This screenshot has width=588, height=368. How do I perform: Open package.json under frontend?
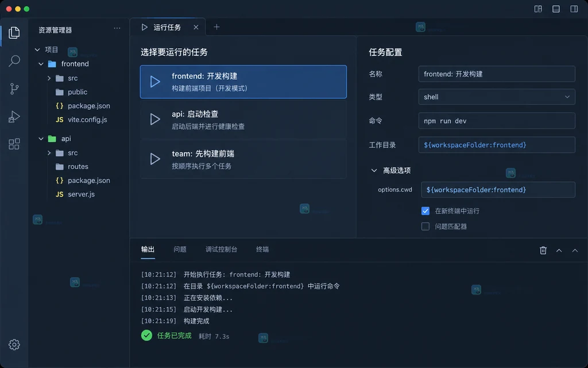(89, 106)
